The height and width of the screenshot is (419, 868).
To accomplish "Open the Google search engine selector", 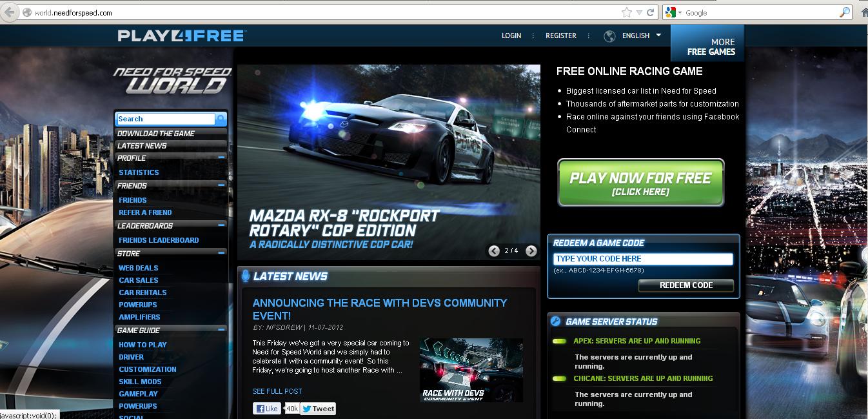I will (x=673, y=12).
